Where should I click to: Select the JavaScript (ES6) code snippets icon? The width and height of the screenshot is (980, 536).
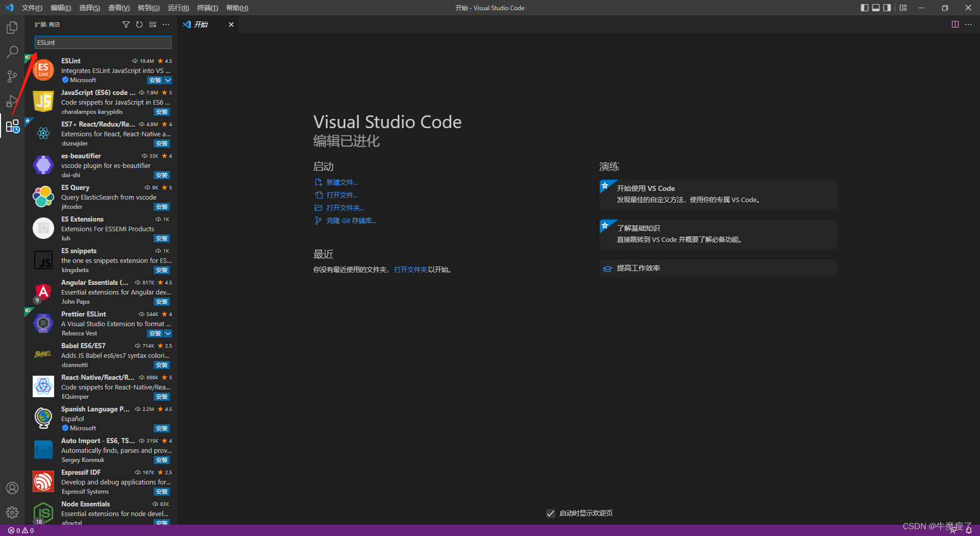pyautogui.click(x=43, y=102)
